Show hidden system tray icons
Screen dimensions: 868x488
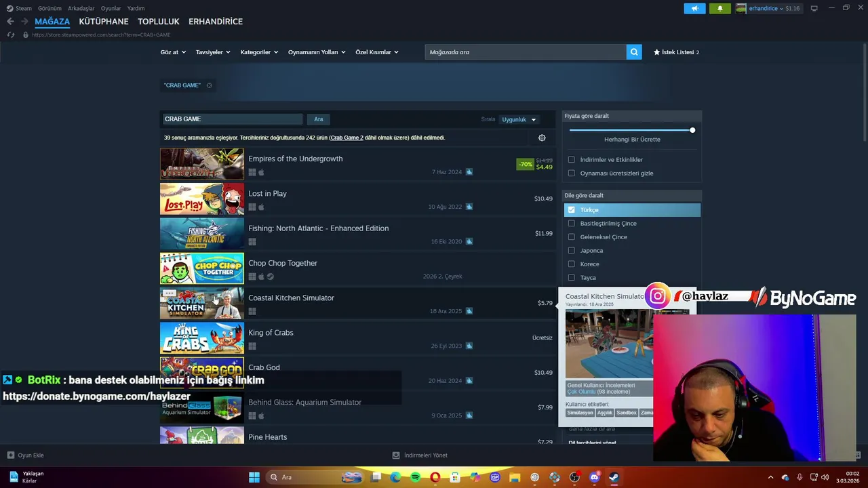[x=770, y=477]
